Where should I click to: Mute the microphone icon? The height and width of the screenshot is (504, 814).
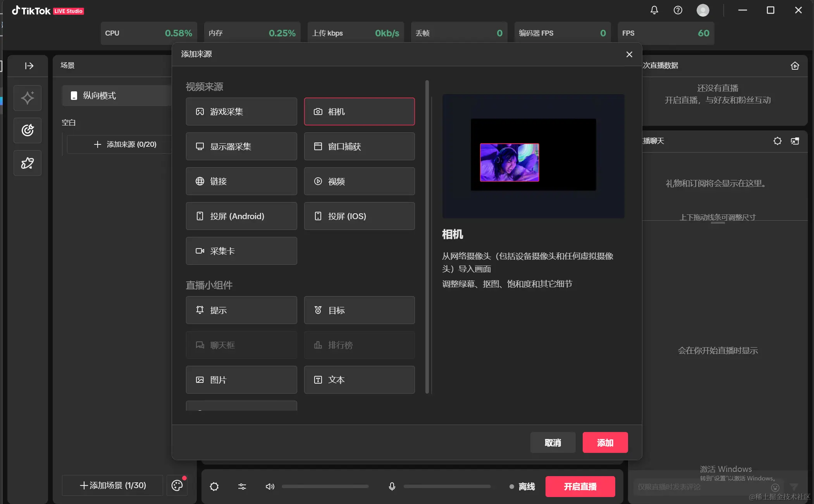tap(392, 487)
